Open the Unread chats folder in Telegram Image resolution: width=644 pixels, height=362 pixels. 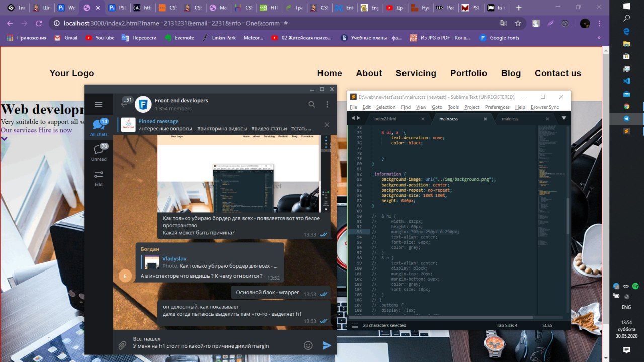[99, 152]
